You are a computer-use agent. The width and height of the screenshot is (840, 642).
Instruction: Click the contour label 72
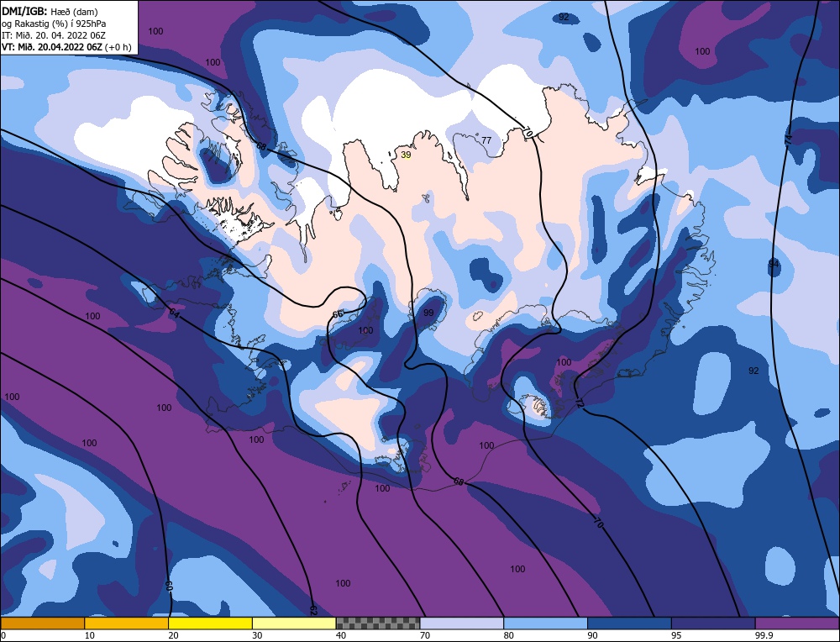click(x=580, y=402)
